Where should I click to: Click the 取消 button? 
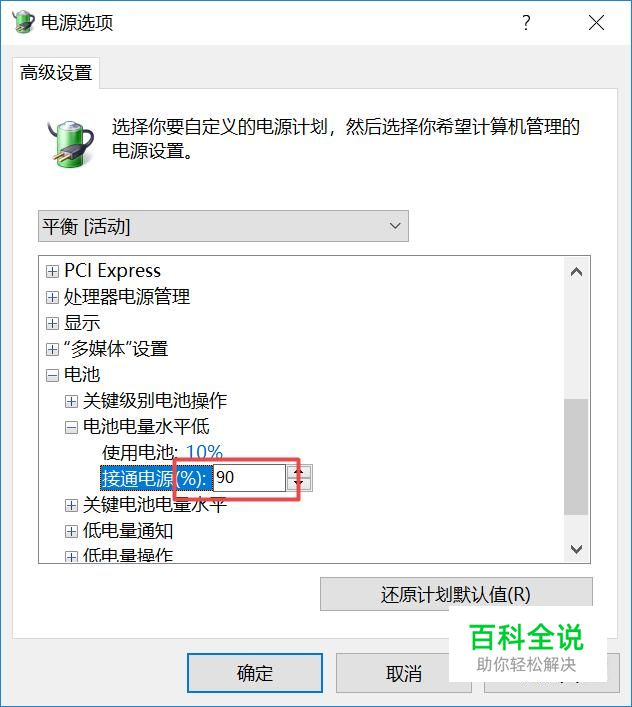pyautogui.click(x=403, y=673)
